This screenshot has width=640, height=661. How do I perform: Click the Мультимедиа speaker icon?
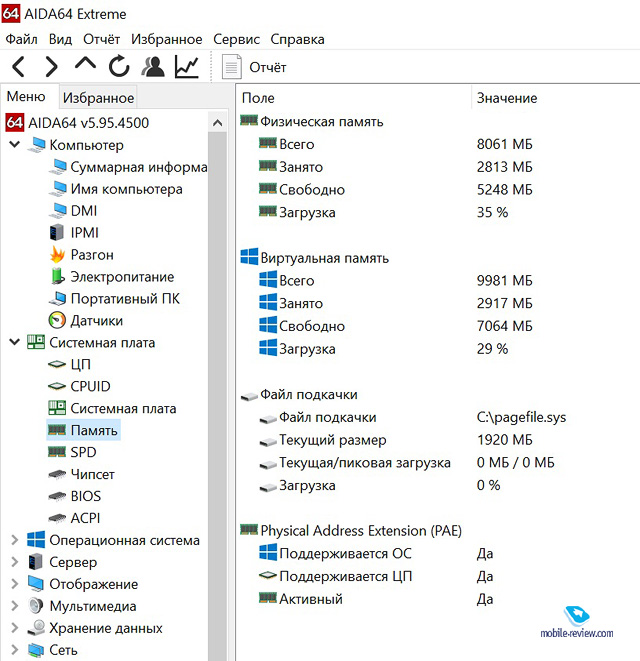[x=36, y=606]
